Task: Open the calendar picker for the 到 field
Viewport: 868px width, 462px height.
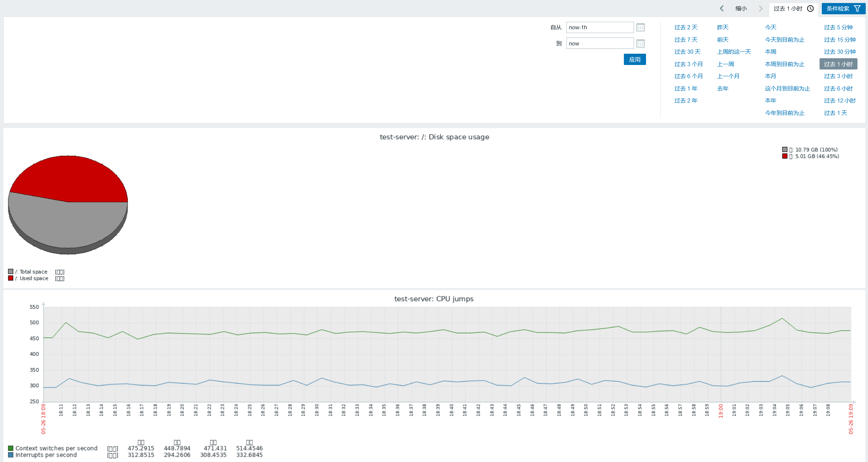Action: [640, 44]
